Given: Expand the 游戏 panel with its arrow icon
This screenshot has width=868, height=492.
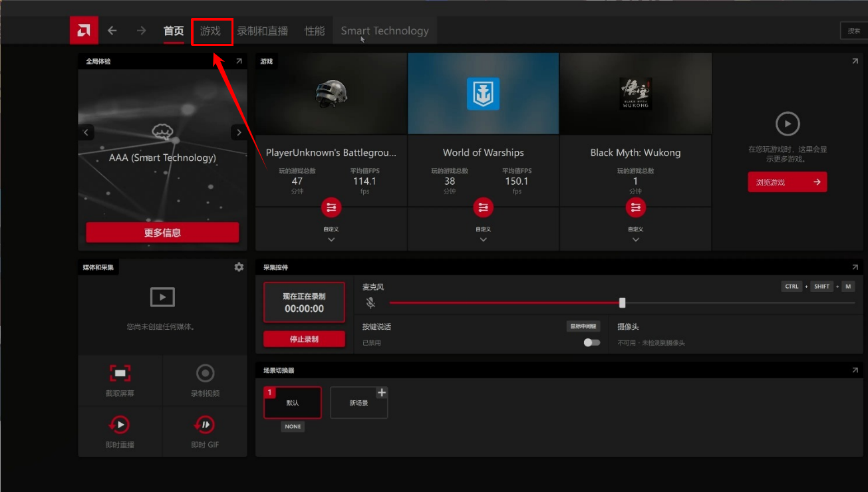Looking at the screenshot, I should coord(855,61).
